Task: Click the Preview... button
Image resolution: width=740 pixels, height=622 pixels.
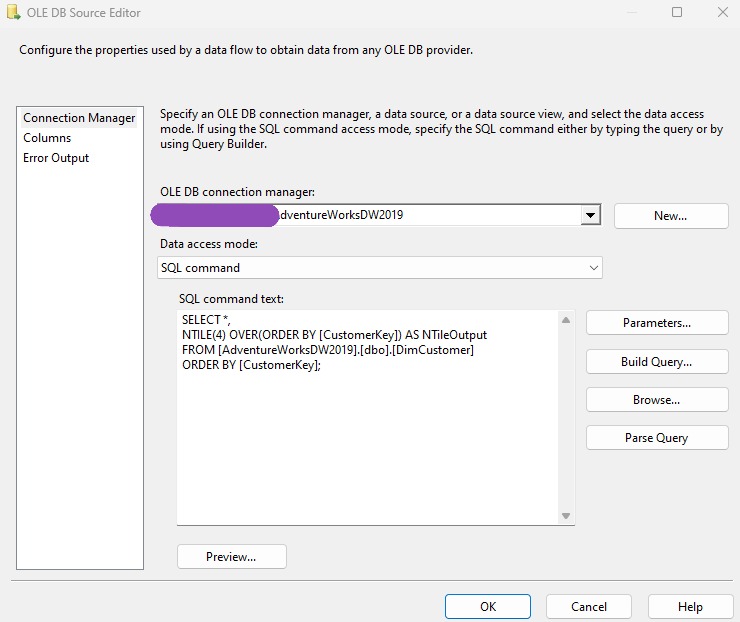Action: pos(231,557)
